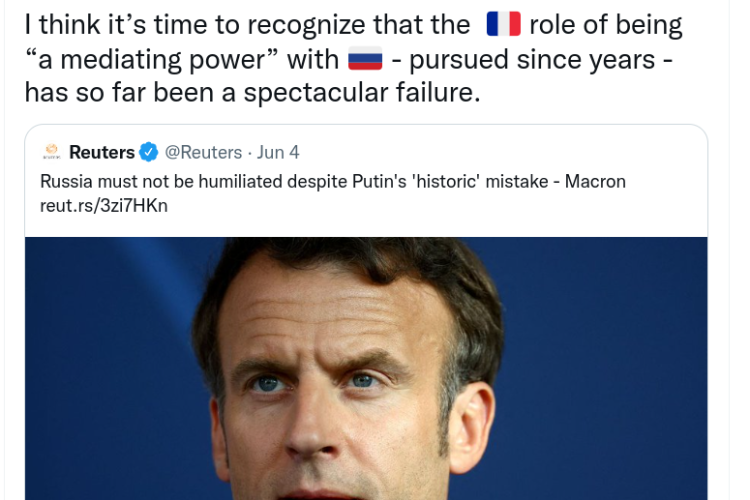The image size is (750, 500).
Task: Click 'role of being' after the French flag
Action: click(606, 25)
